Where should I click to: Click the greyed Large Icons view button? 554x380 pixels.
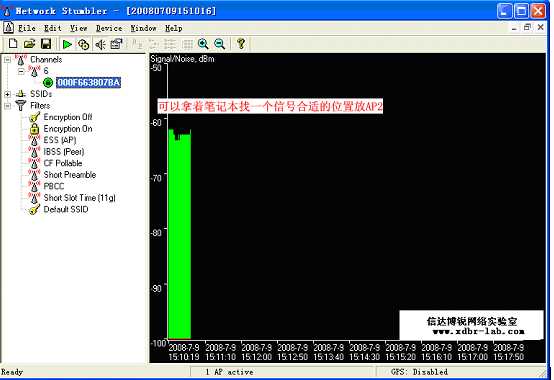tap(137, 44)
